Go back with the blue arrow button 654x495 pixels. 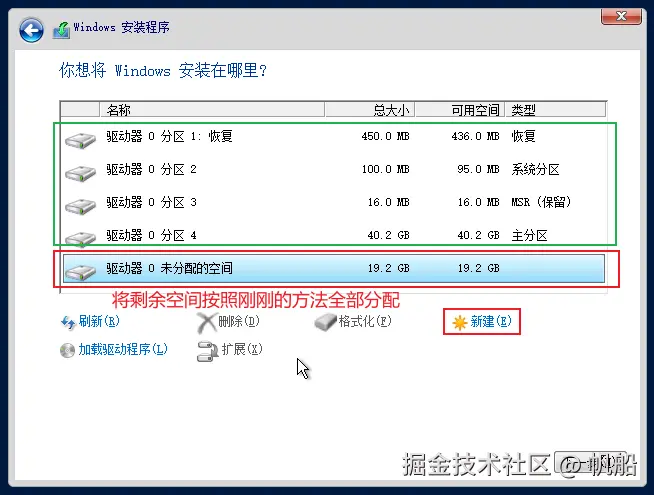[31, 30]
